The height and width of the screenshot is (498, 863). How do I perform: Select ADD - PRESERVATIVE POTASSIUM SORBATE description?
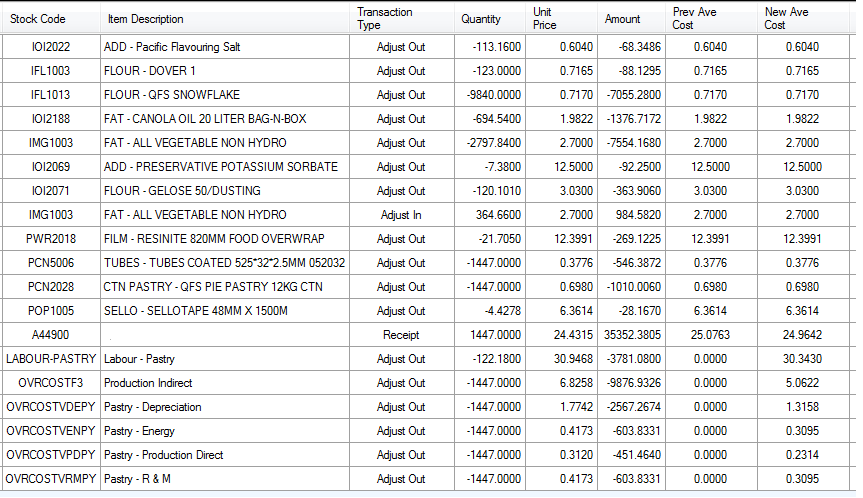tap(225, 167)
